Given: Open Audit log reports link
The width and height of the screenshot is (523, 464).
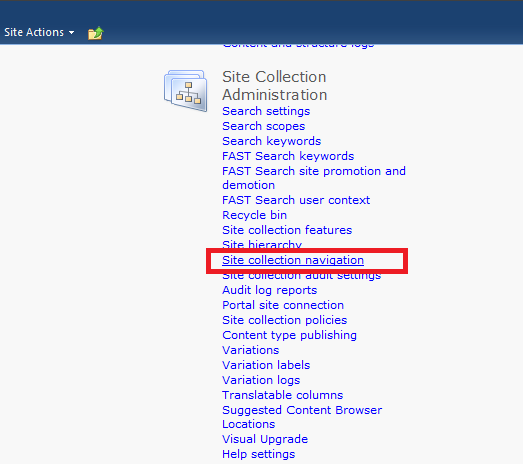Looking at the screenshot, I should [270, 290].
